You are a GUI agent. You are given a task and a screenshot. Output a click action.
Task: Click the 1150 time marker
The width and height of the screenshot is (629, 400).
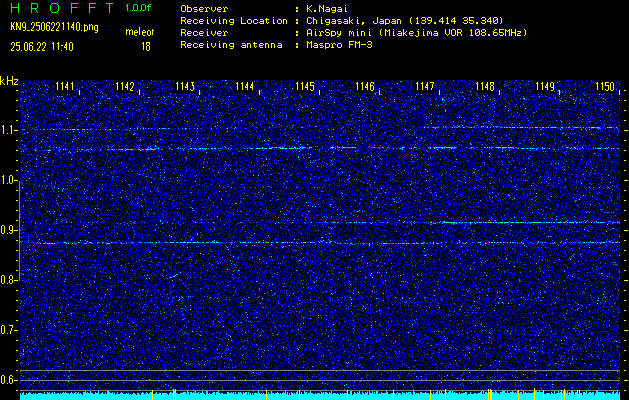[605, 86]
